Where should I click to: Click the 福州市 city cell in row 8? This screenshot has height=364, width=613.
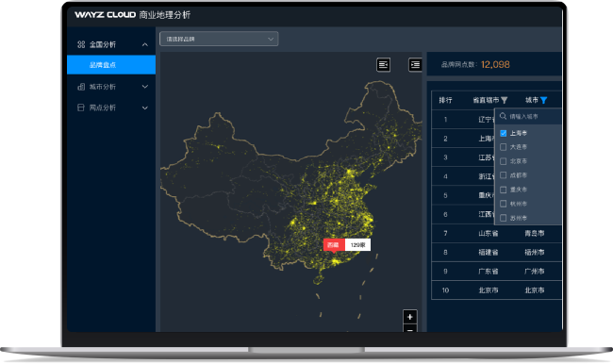(535, 252)
